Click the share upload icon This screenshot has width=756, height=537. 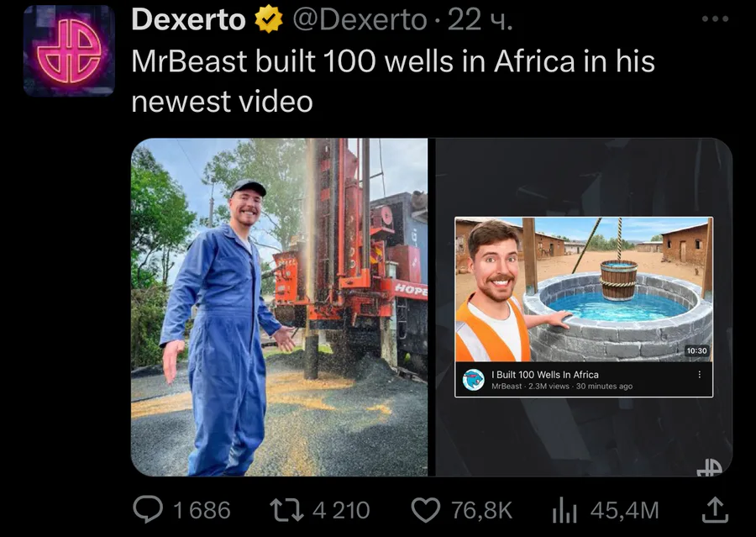click(x=715, y=510)
